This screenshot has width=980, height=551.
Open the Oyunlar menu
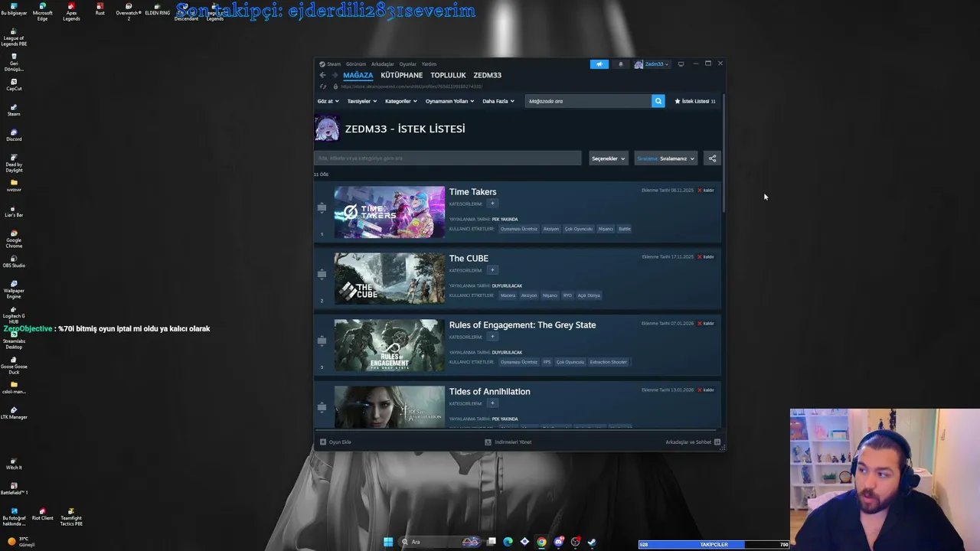point(407,64)
